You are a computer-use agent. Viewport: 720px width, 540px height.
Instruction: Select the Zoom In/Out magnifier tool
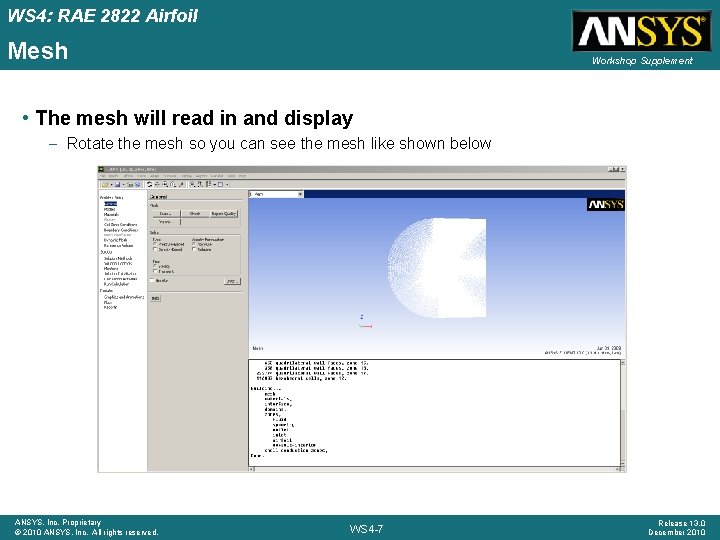pos(165,185)
